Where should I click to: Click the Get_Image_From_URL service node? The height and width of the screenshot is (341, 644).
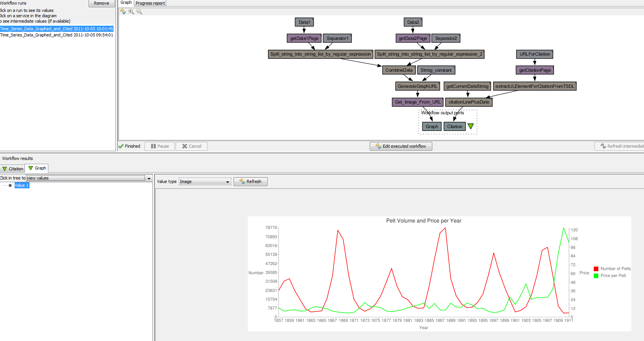click(x=418, y=102)
